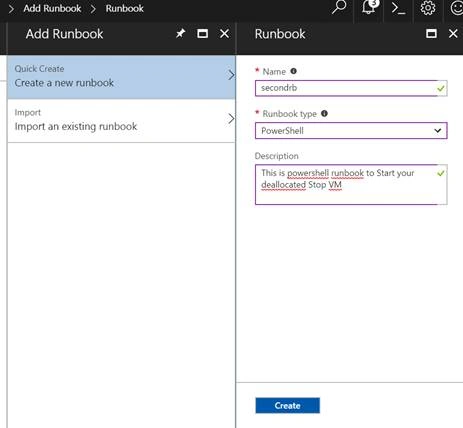The height and width of the screenshot is (428, 463).
Task: Select Quick Create new runbook option
Action: tap(121, 77)
